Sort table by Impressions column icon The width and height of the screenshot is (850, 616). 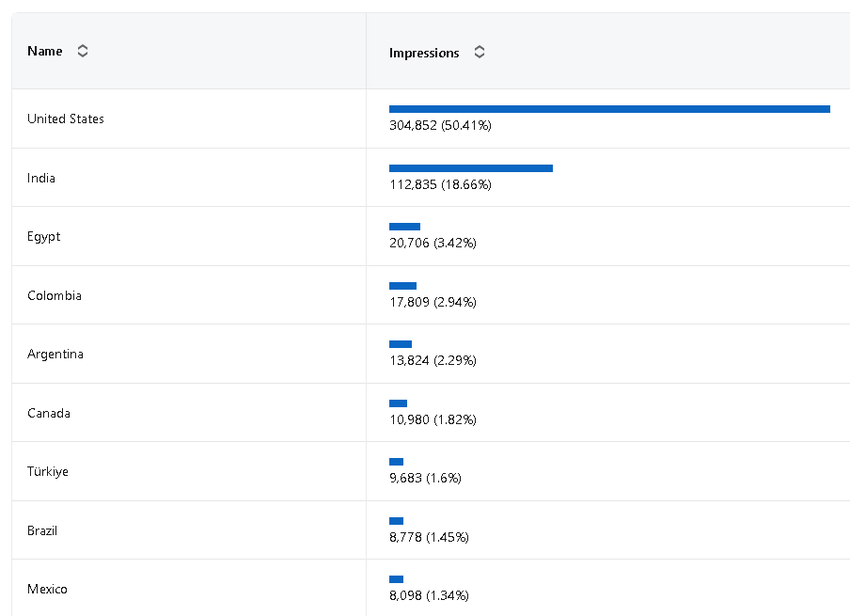coord(480,53)
